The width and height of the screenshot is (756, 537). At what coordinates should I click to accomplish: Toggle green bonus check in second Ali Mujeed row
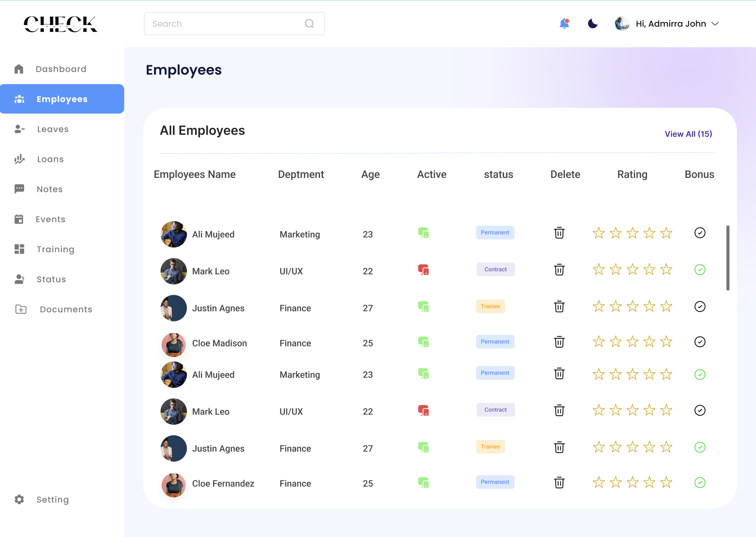(700, 374)
